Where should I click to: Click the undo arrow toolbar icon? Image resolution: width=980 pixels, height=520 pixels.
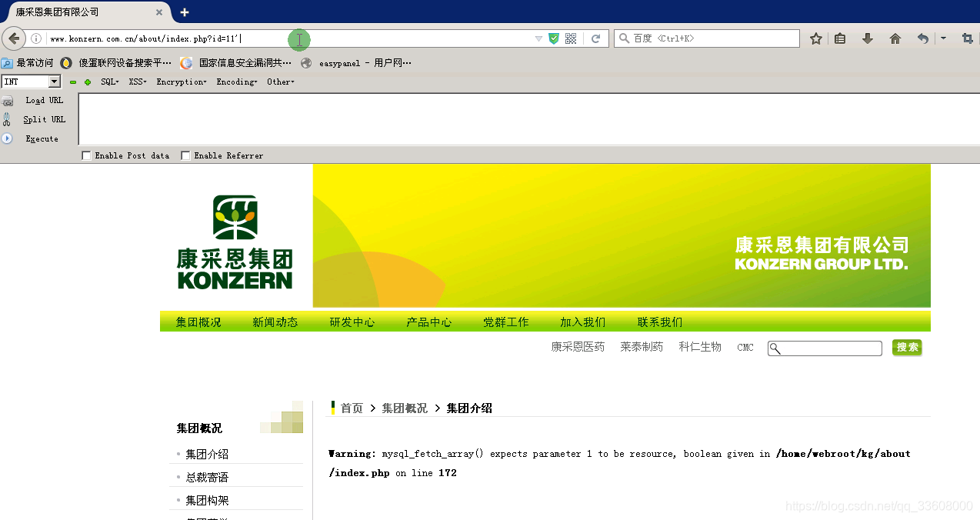coord(923,38)
